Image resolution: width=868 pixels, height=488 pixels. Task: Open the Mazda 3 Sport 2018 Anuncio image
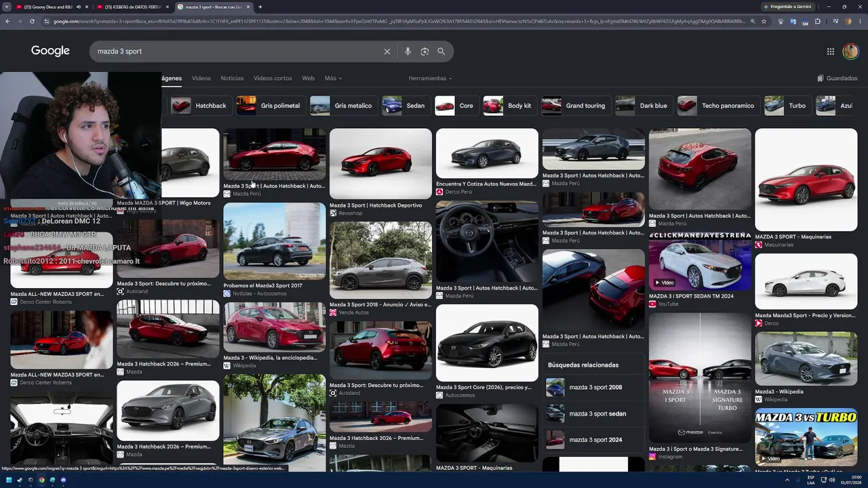click(380, 260)
